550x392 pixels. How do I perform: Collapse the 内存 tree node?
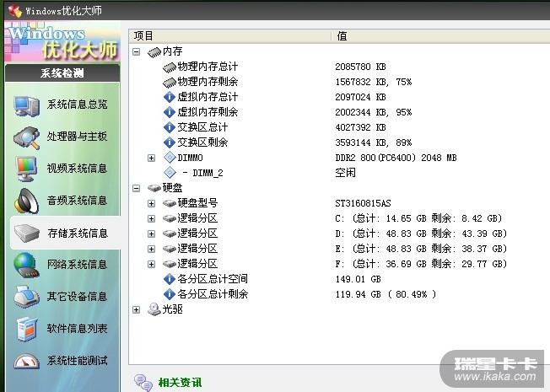point(137,52)
